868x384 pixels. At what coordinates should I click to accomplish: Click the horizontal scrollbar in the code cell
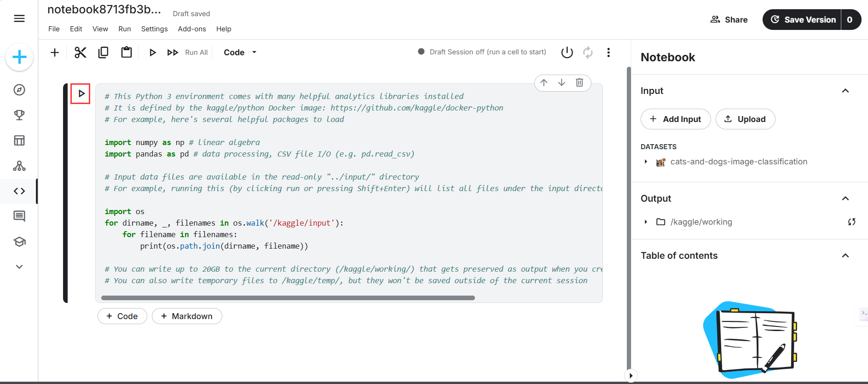tap(288, 298)
